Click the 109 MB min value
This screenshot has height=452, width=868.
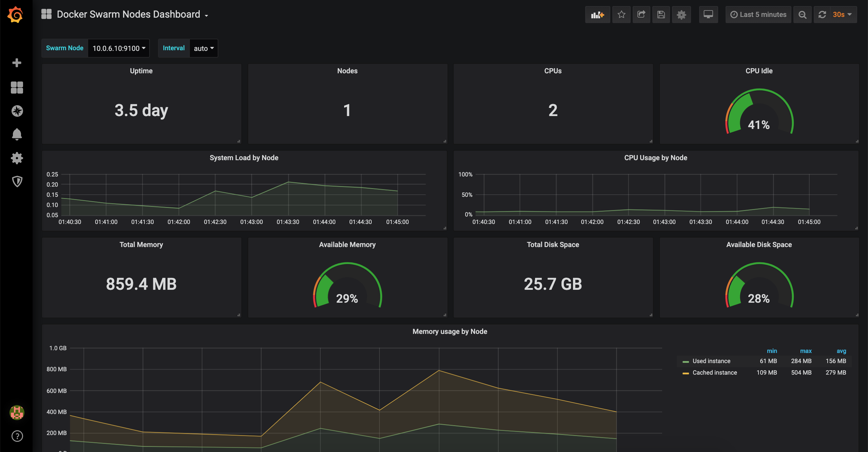point(767,373)
